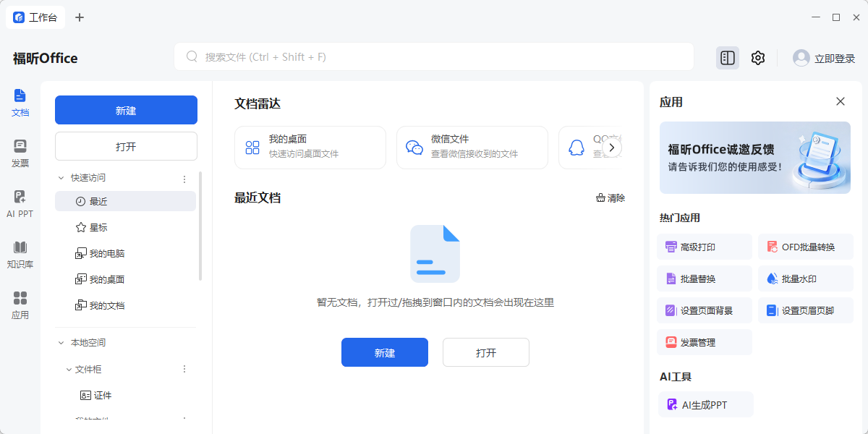This screenshot has width=868, height=434.
Task: Select 星标 in quick access
Action: click(x=125, y=227)
